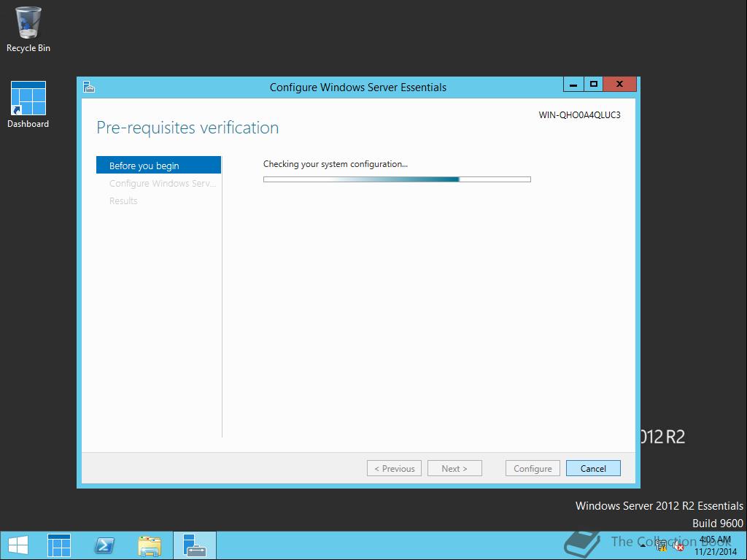Close the Configure Essentials window
The width and height of the screenshot is (747, 560).
pyautogui.click(x=619, y=85)
